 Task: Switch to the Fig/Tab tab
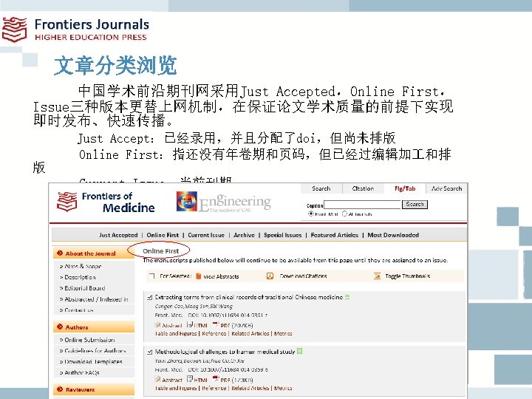pyautogui.click(x=405, y=188)
